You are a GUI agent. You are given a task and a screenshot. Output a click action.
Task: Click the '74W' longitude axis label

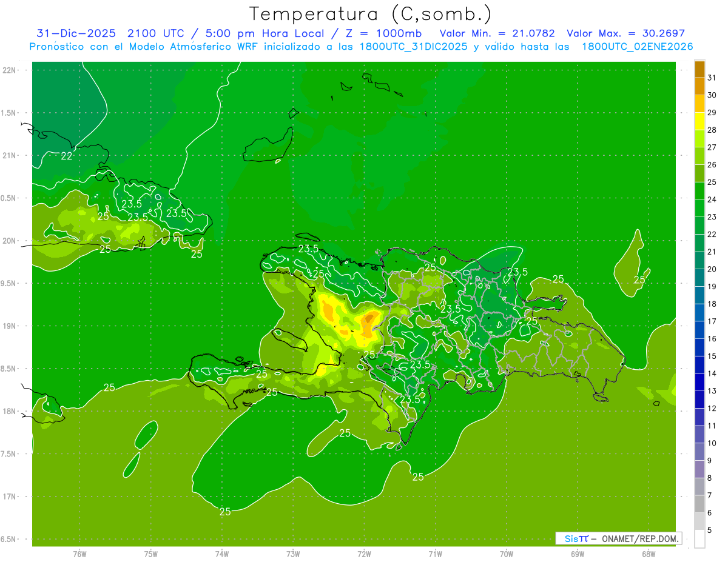(222, 554)
